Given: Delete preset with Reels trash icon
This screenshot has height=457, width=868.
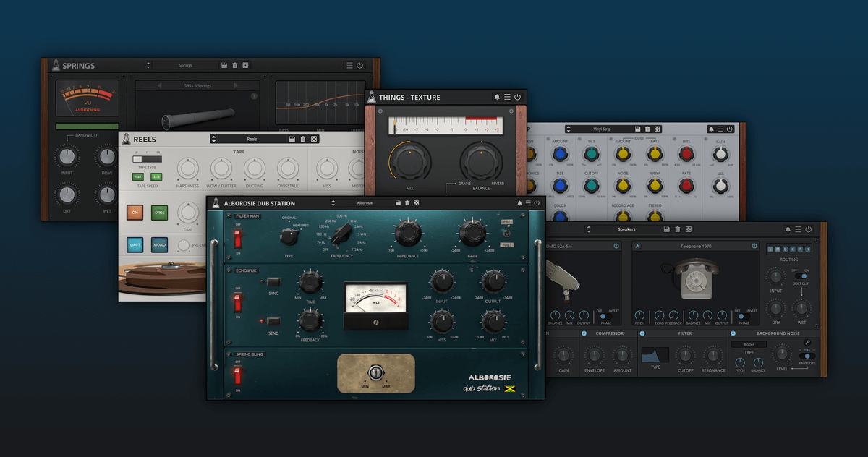Looking at the screenshot, I should coord(302,139).
